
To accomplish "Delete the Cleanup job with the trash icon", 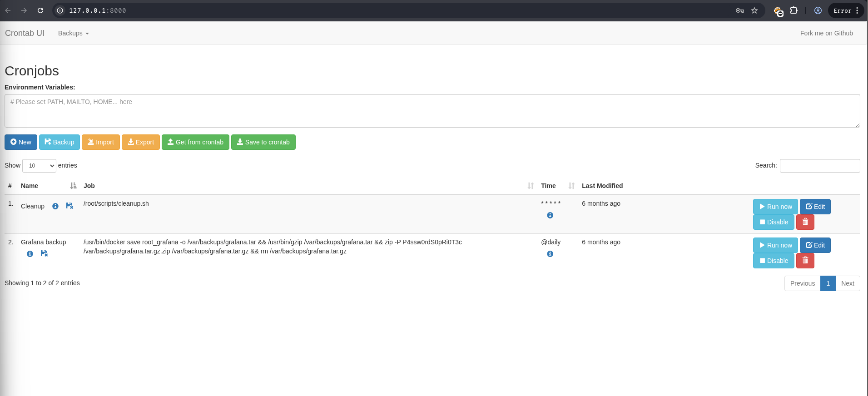I will pos(805,222).
